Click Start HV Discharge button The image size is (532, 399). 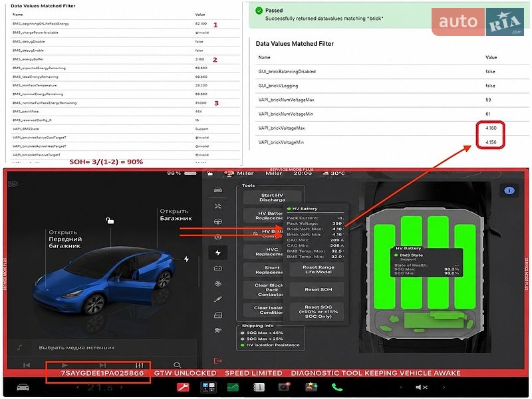[x=272, y=198]
